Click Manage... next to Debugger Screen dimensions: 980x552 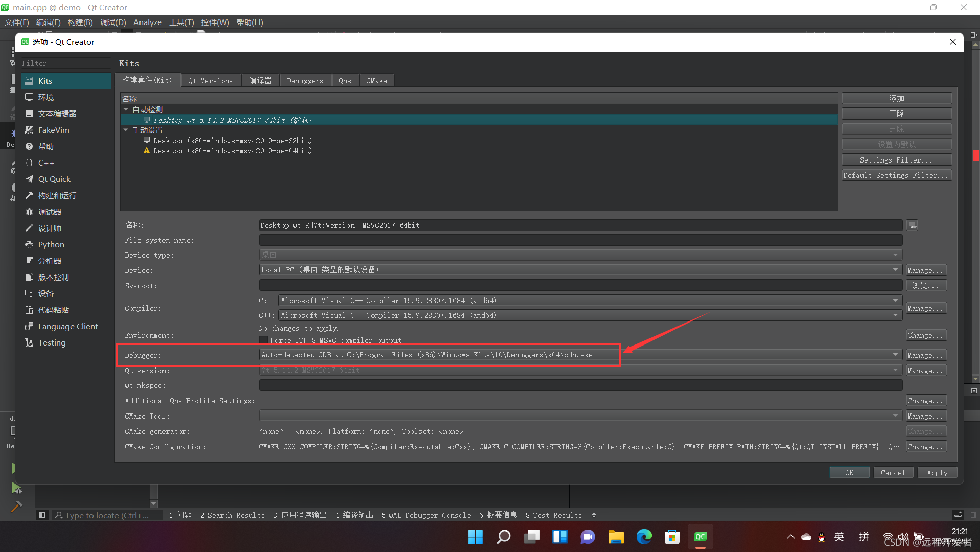[926, 355]
